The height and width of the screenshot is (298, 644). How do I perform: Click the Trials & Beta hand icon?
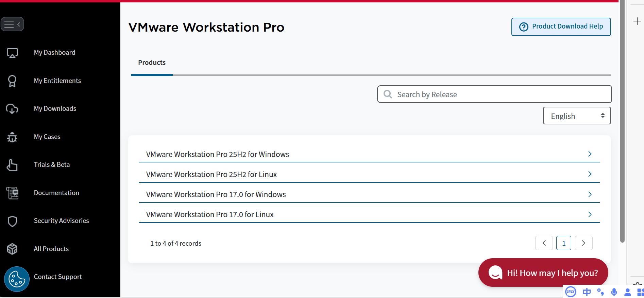(12, 165)
